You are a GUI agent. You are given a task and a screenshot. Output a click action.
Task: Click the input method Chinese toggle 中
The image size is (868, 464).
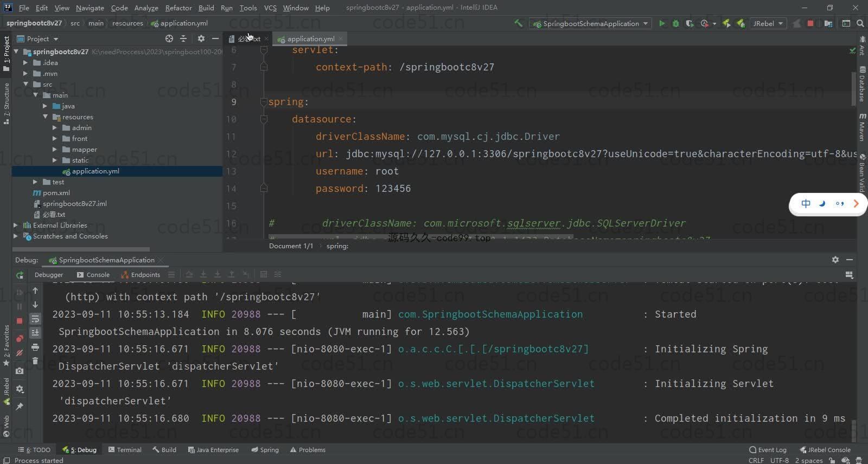tap(806, 204)
